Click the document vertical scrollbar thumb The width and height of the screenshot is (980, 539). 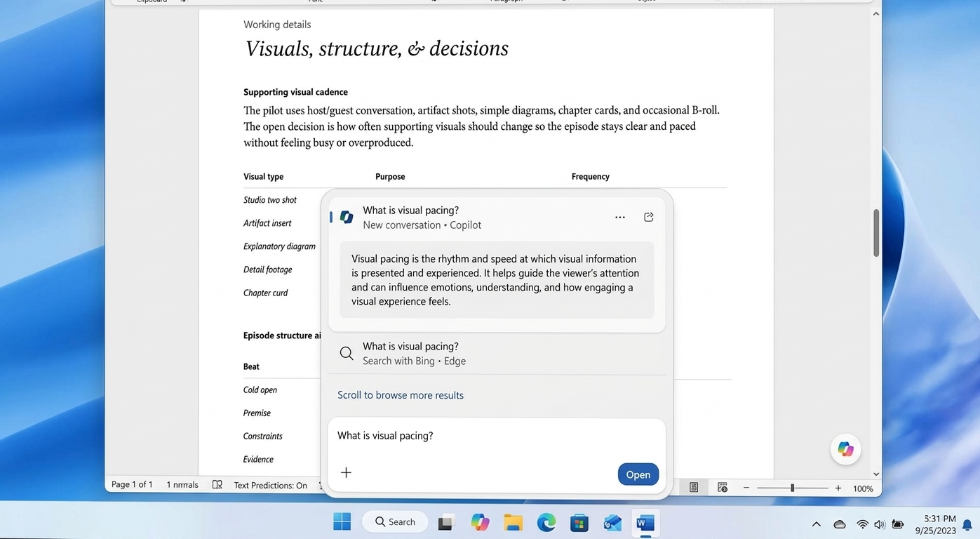pyautogui.click(x=876, y=233)
